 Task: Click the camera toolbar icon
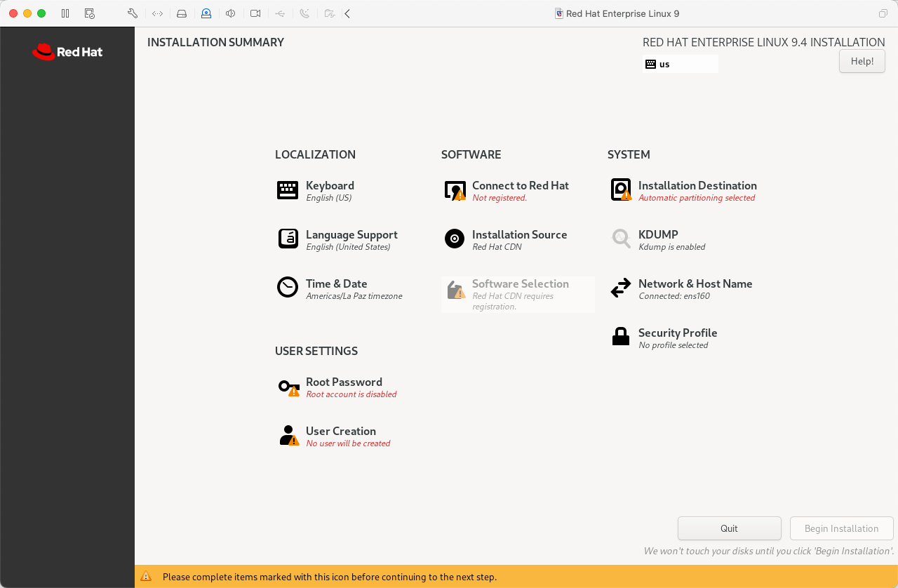[x=255, y=13]
